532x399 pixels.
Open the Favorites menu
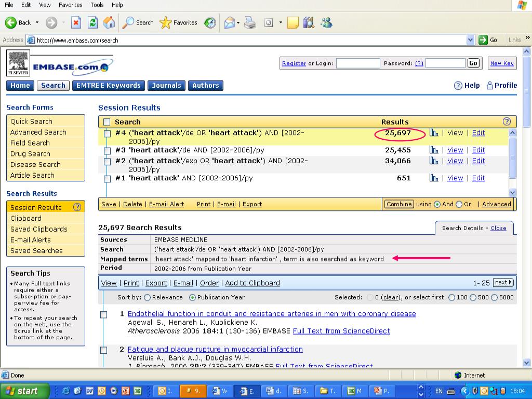tap(71, 5)
